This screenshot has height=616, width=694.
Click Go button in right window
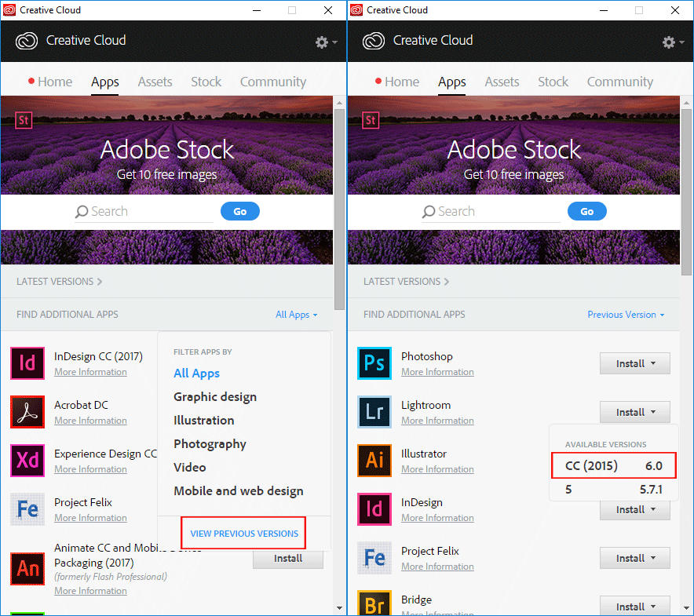click(x=587, y=212)
